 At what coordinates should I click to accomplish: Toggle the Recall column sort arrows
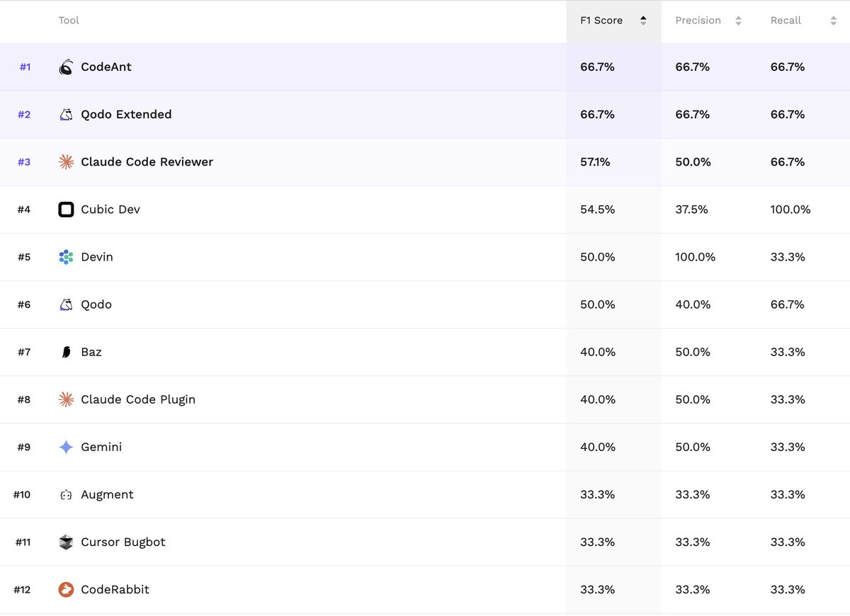833,21
